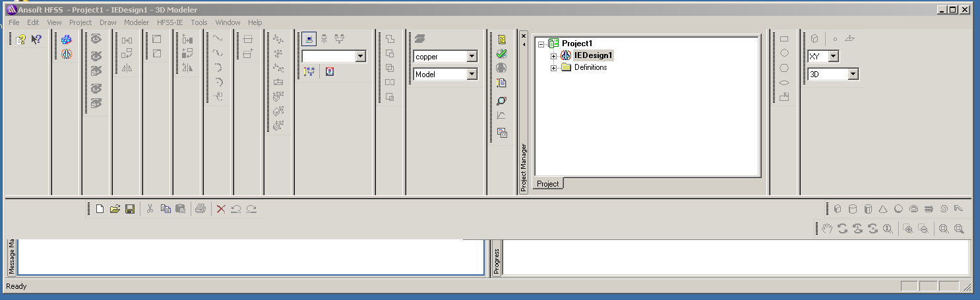Toggle the distributed machines network button
Image resolution: width=980 pixels, height=300 pixels.
click(x=340, y=39)
